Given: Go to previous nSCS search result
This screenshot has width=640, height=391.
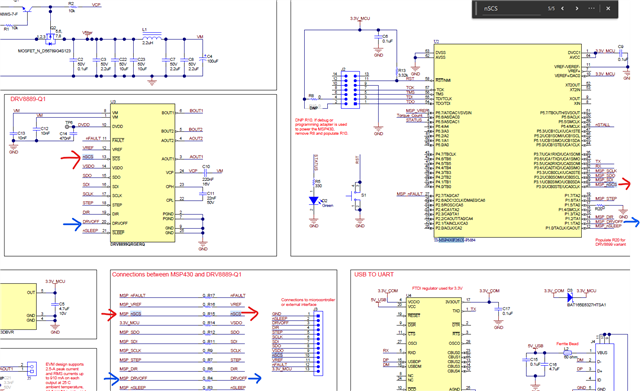Looking at the screenshot, I should point(562,9).
